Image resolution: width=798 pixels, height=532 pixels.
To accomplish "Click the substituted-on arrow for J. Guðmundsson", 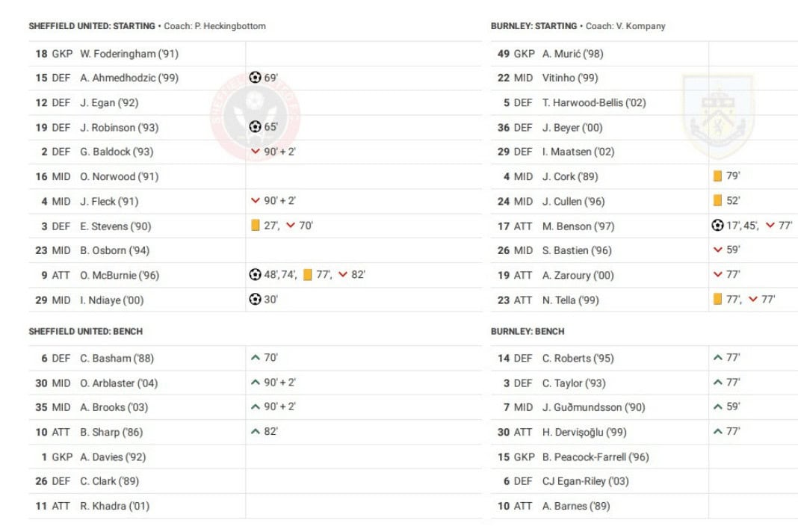I will (x=718, y=407).
